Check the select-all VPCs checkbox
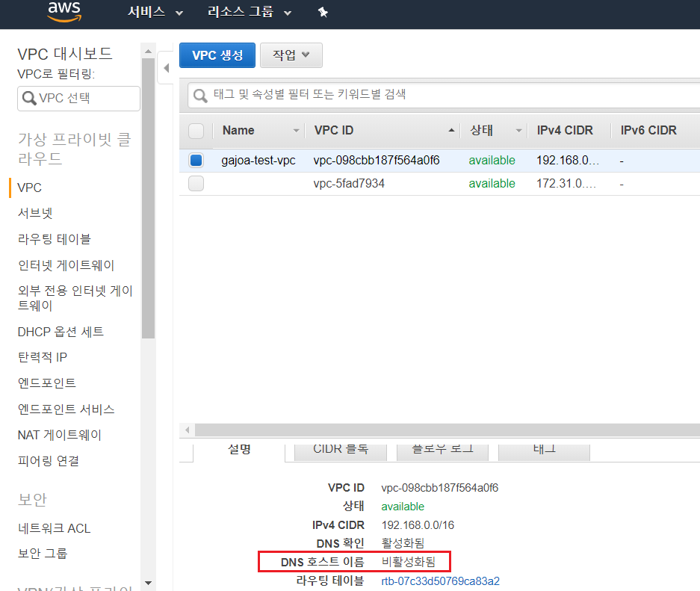700x591 pixels. (x=196, y=131)
